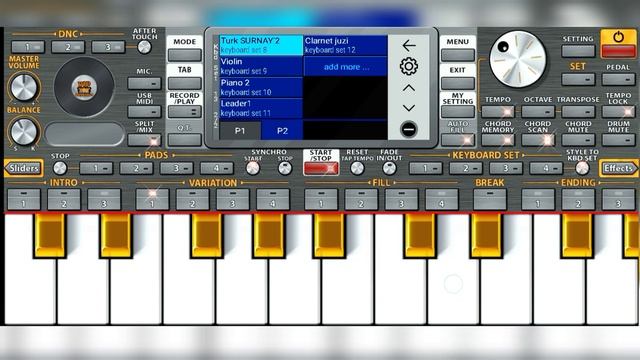The width and height of the screenshot is (640, 360).
Task: Click the back arrow in the display
Action: (409, 45)
